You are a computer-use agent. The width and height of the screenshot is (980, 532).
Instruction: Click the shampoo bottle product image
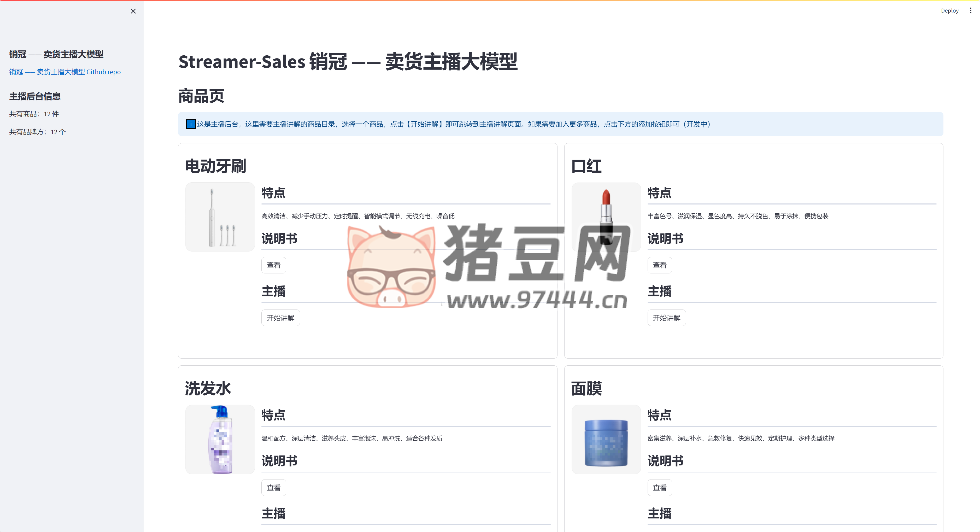pos(220,439)
